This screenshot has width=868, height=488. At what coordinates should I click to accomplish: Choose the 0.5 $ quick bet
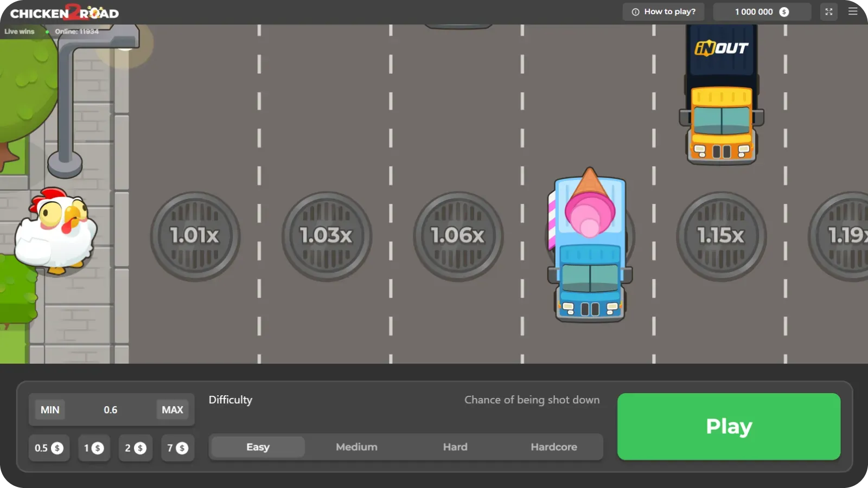pyautogui.click(x=49, y=448)
